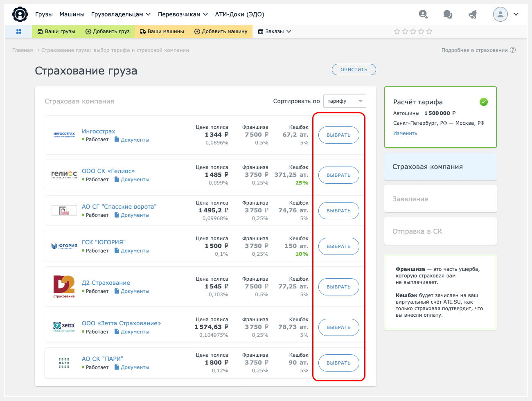
Task: Choose ООО СК «Гелиос» with ВЫБРАТЬ
Action: coord(339,175)
